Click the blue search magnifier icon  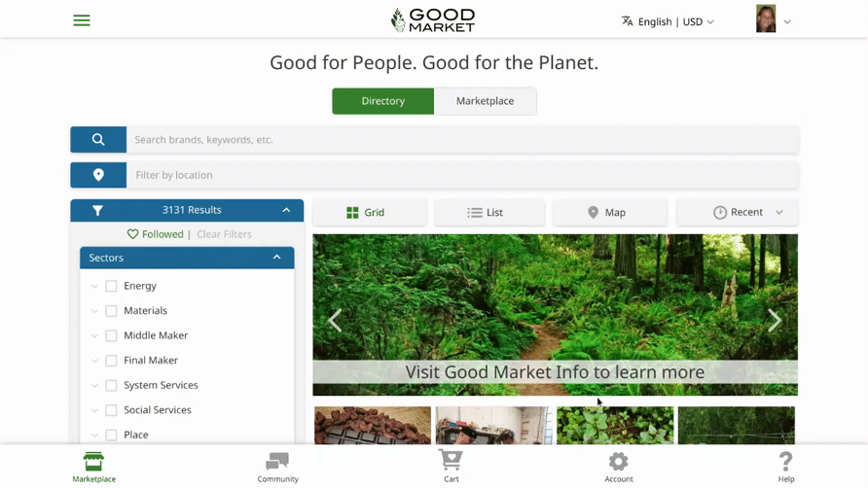coord(98,139)
